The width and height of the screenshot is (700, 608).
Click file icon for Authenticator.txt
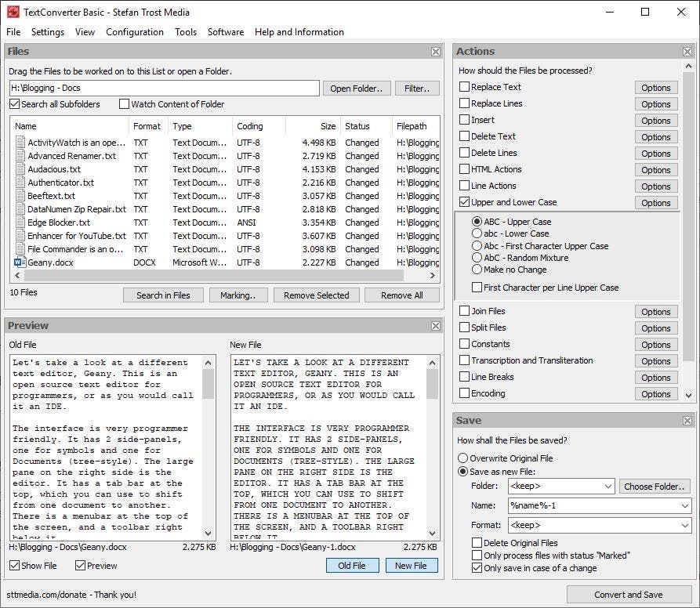point(20,183)
